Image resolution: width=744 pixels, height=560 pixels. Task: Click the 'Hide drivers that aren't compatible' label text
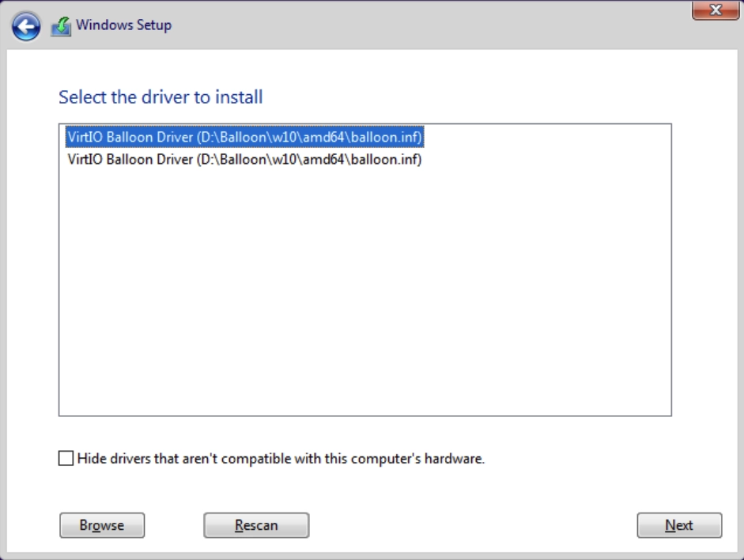(281, 459)
